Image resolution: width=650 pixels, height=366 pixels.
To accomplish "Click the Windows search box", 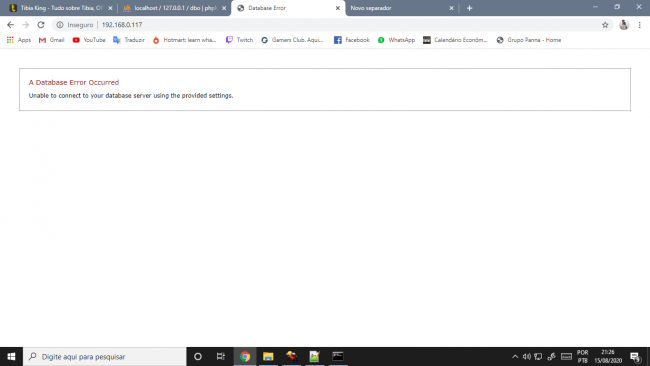I will click(104, 356).
